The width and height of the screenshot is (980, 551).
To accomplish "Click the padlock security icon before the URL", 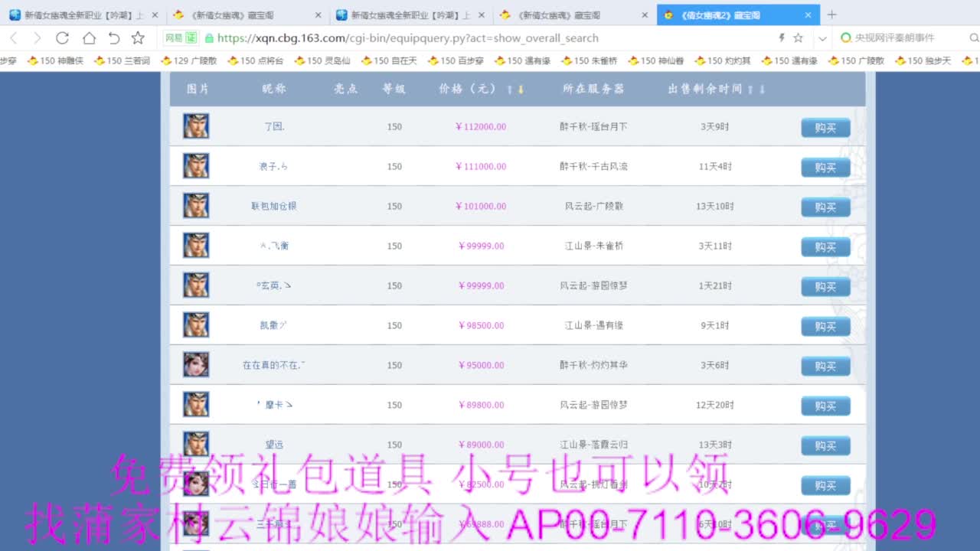I will pyautogui.click(x=211, y=38).
